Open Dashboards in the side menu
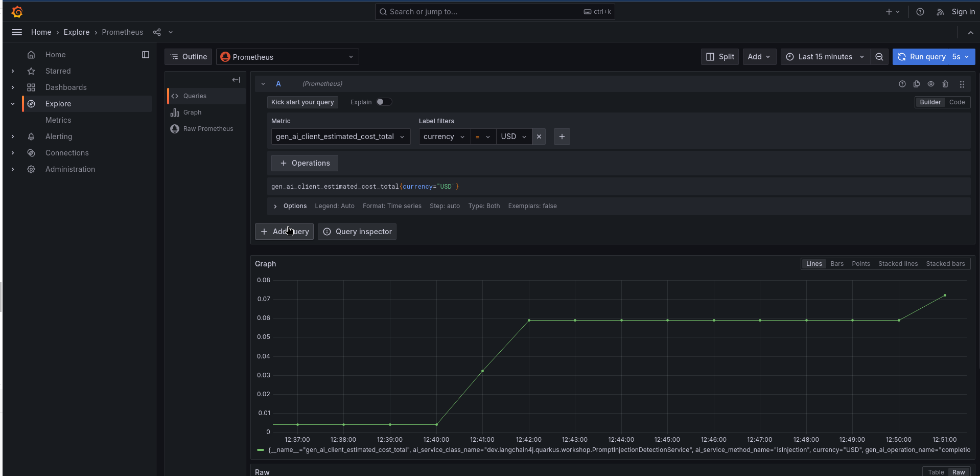The image size is (980, 476). click(66, 87)
